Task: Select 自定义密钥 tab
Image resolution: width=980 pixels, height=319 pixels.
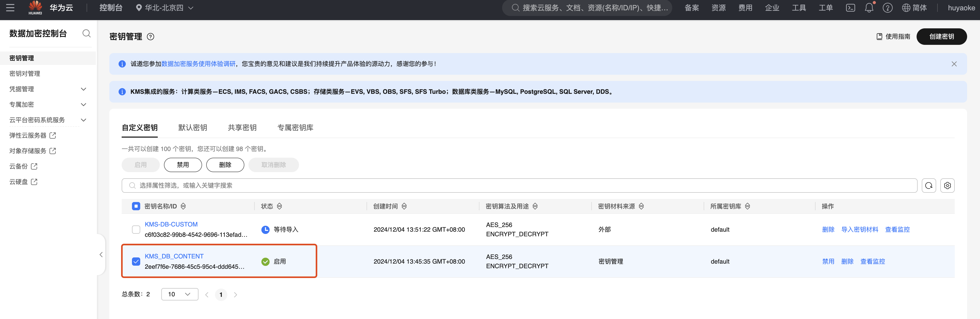Action: [x=140, y=128]
